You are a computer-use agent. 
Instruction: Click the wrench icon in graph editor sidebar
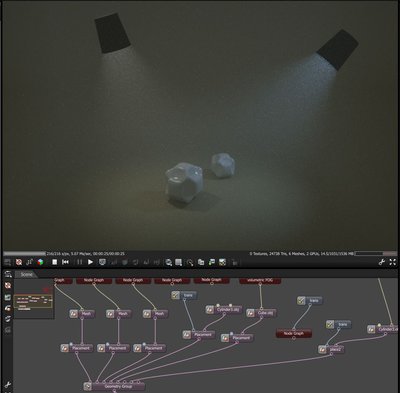[8, 385]
